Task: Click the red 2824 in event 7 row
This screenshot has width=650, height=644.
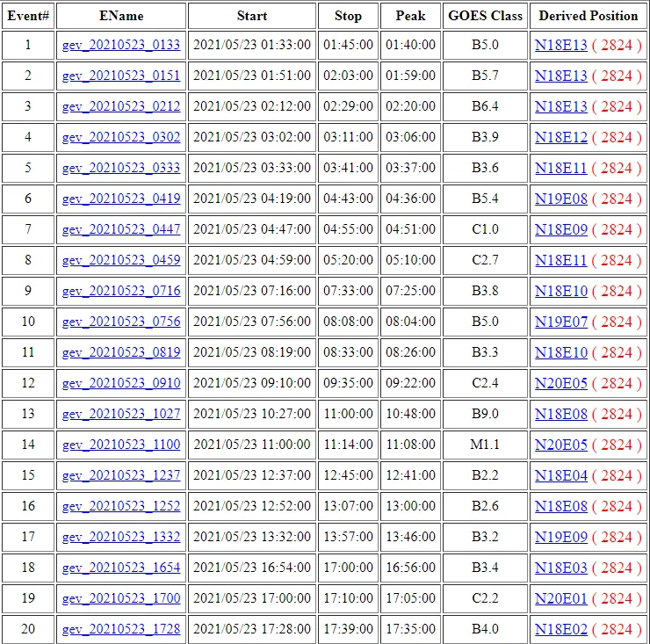Action: 617,229
